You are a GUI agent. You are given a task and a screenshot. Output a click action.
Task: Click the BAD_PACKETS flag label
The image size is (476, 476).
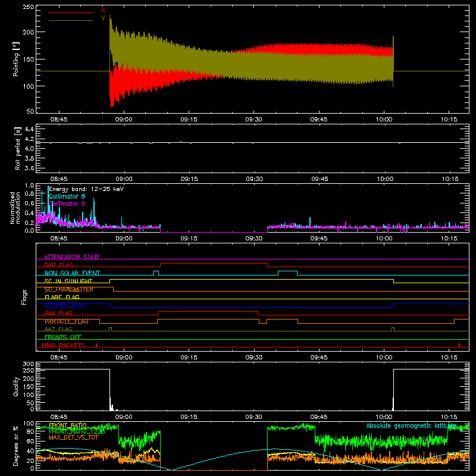pos(64,346)
